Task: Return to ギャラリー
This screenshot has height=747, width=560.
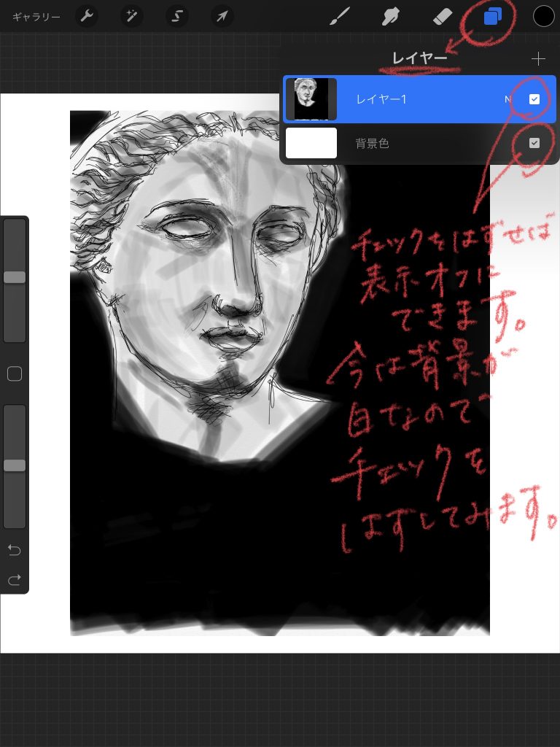Action: coord(36,18)
